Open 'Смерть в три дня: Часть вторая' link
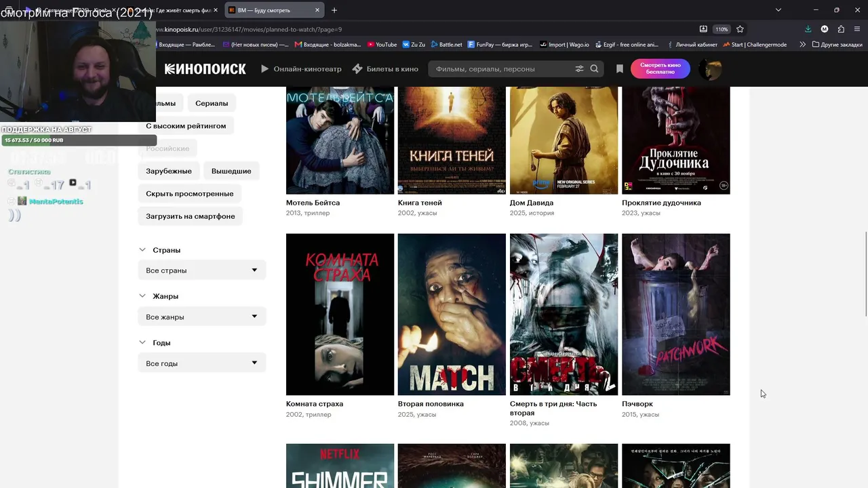 [x=553, y=408]
